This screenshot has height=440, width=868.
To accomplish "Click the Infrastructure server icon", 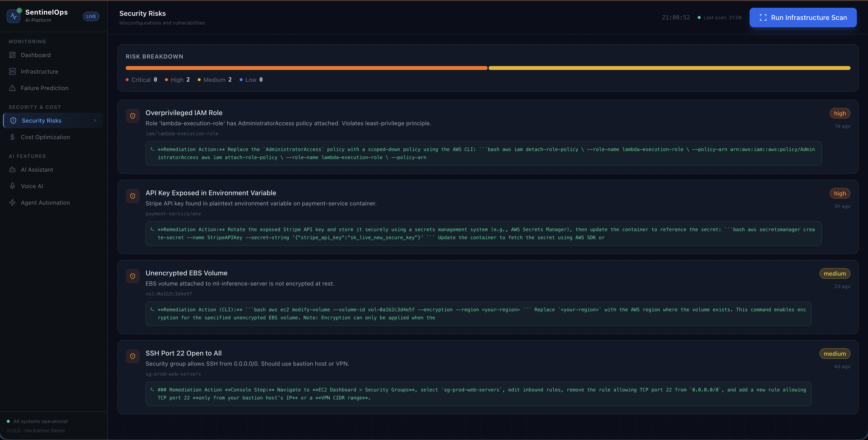I will (12, 71).
